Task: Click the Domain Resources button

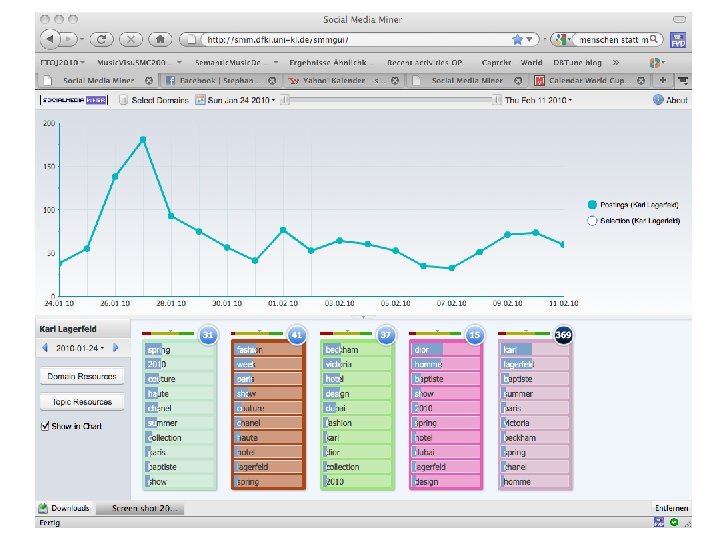Action: (x=82, y=376)
